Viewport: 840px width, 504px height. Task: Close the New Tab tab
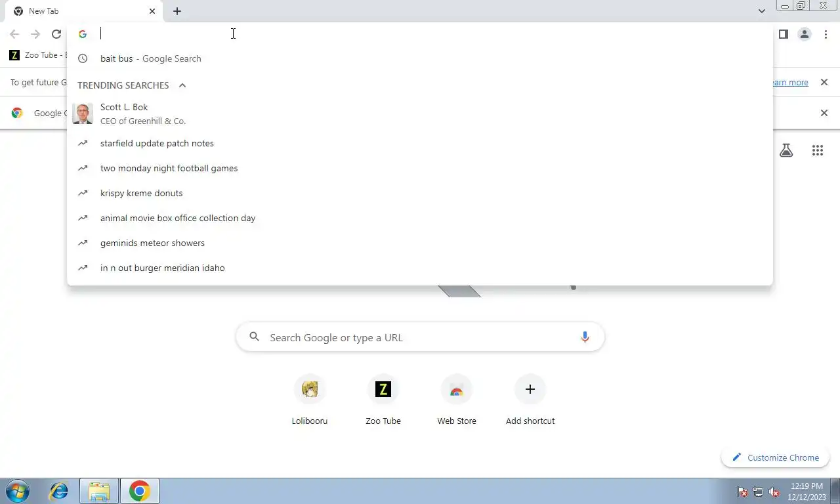pos(152,11)
